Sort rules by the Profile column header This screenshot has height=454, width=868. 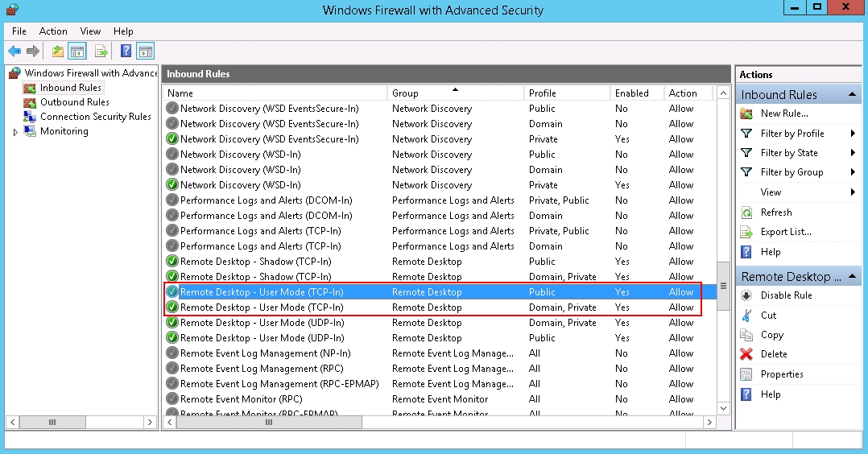567,93
